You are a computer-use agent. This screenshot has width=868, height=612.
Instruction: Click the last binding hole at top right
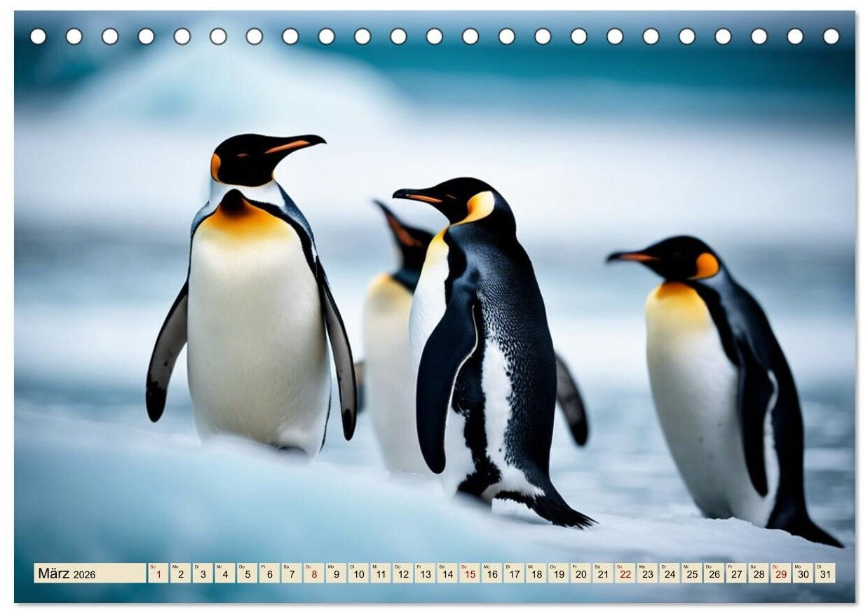click(x=831, y=36)
